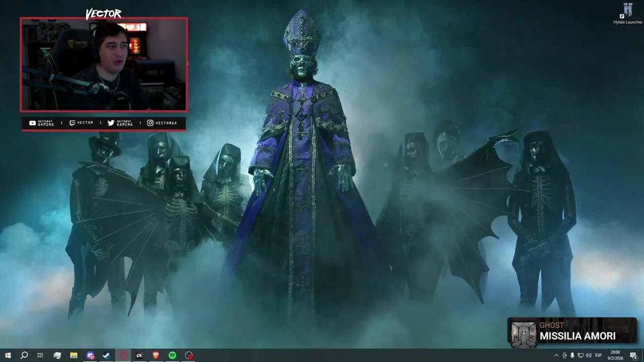
Task: Open the volume speaker tray icon
Action: pos(589,355)
